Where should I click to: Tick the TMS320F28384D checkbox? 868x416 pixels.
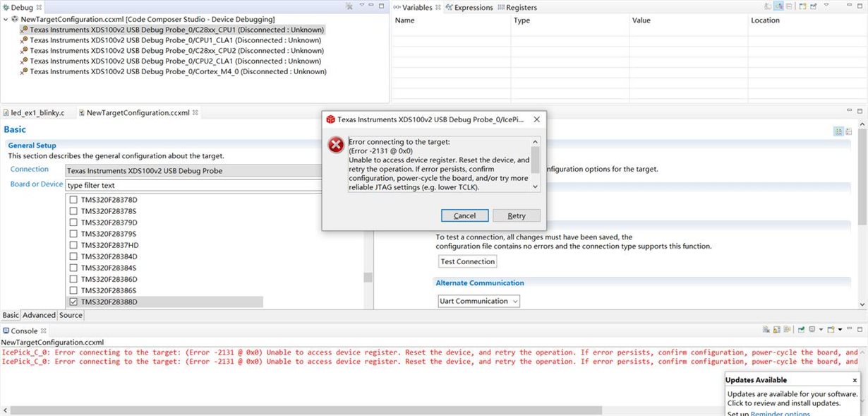(x=73, y=256)
